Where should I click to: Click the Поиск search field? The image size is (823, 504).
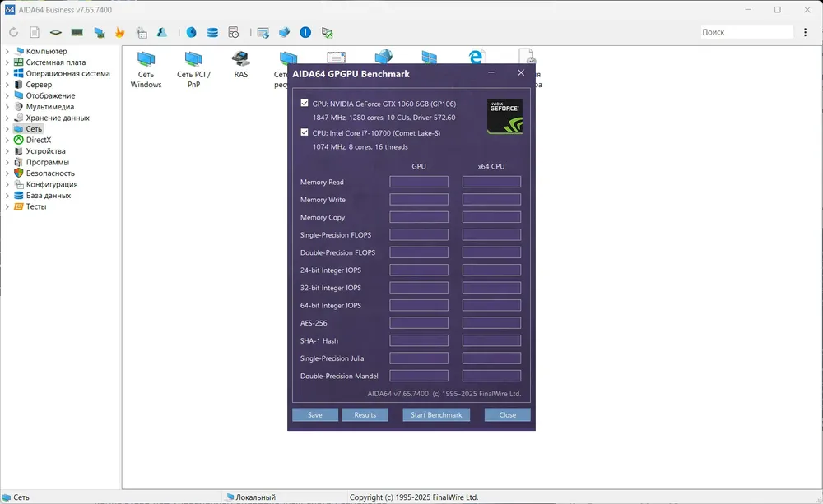747,32
